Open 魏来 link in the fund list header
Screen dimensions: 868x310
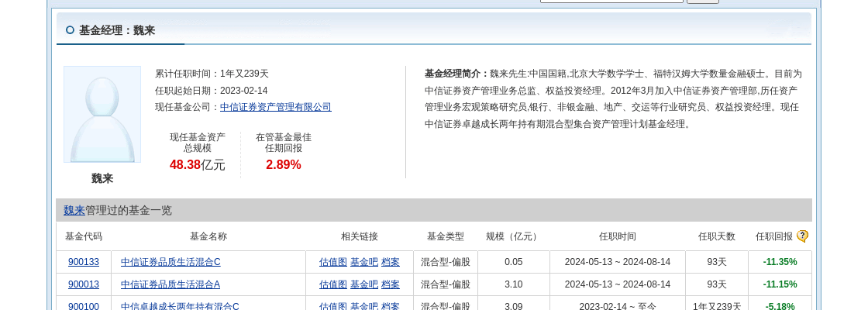pyautogui.click(x=74, y=210)
